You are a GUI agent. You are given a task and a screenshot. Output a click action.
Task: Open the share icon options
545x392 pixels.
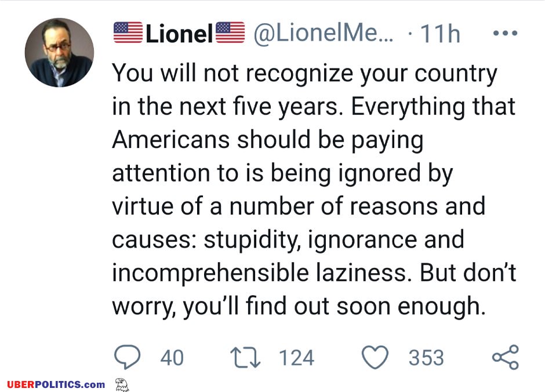click(x=506, y=357)
